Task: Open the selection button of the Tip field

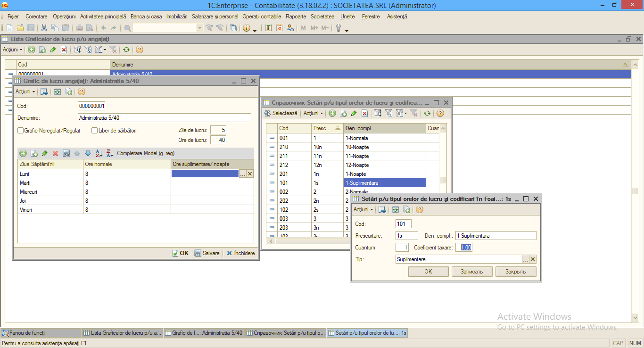Action: coord(525,259)
